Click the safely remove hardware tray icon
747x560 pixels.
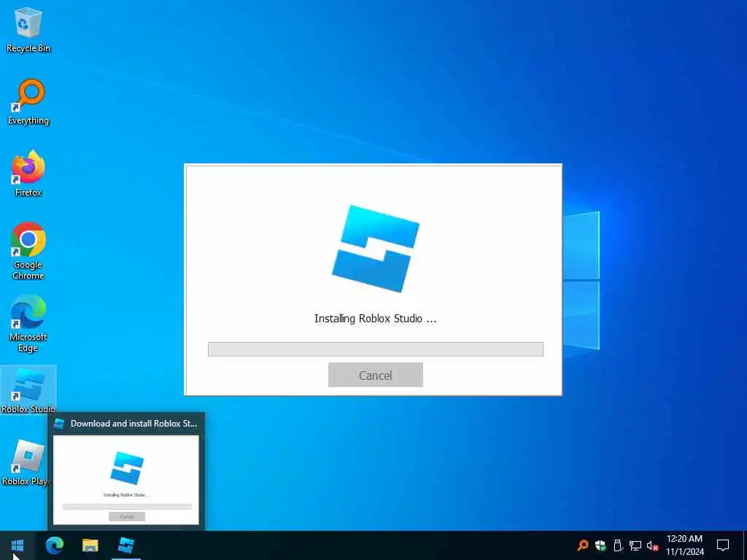(618, 545)
